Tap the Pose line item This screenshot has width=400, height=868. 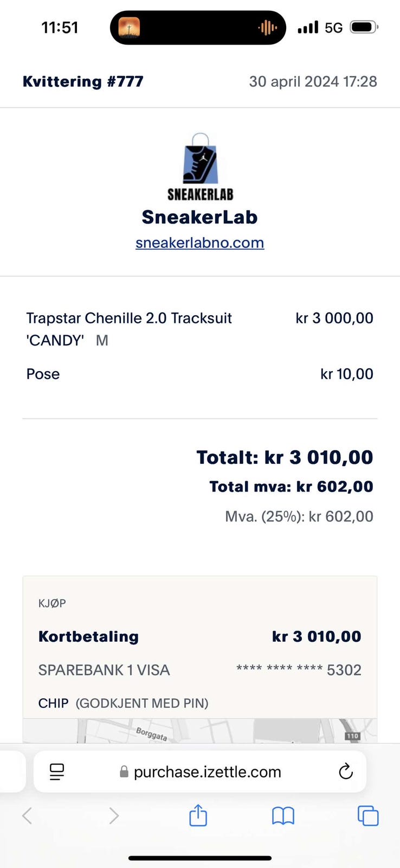[x=43, y=374]
